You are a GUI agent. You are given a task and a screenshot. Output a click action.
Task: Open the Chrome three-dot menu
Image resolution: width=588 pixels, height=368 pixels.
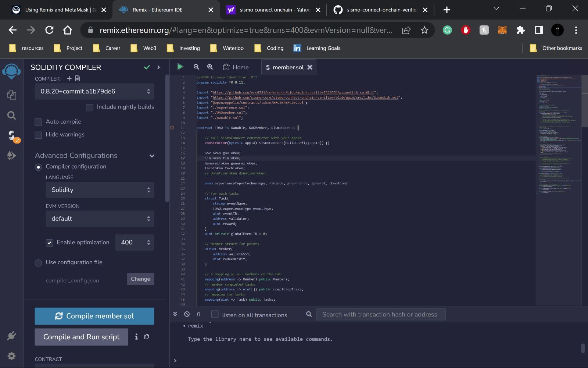click(576, 30)
